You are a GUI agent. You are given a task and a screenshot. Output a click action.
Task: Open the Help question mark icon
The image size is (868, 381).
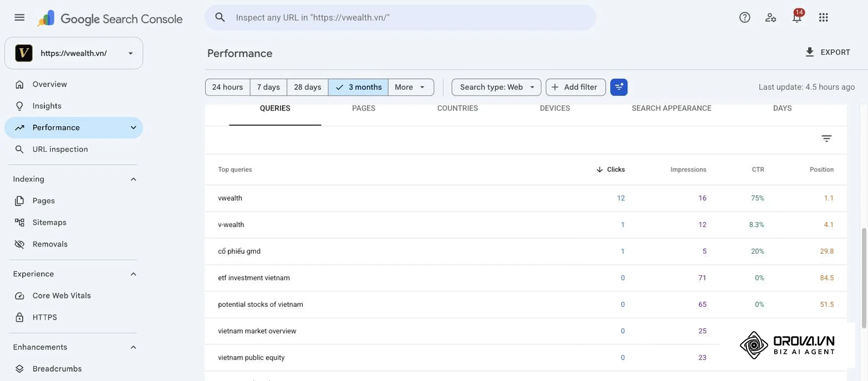[745, 17]
